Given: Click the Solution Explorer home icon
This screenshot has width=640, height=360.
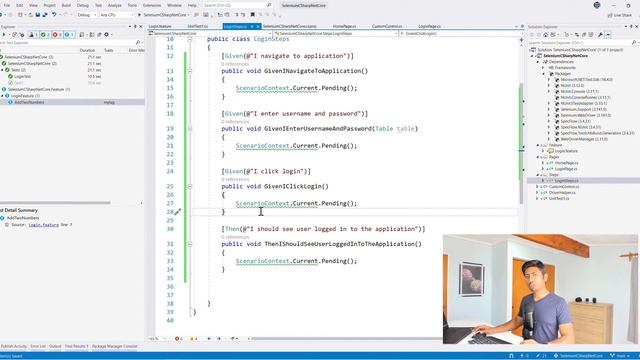Looking at the screenshot, I should [x=545, y=35].
